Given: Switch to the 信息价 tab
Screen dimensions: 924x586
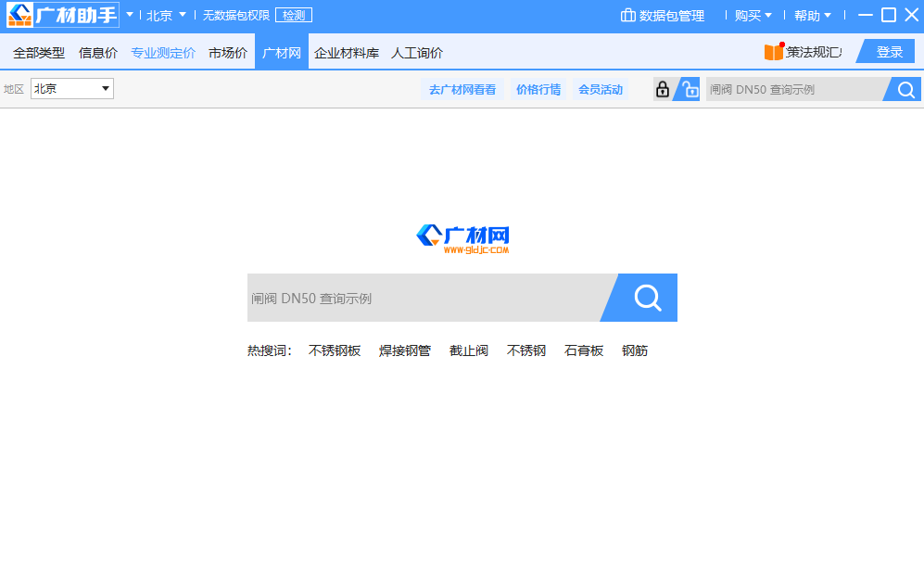Looking at the screenshot, I should (98, 53).
